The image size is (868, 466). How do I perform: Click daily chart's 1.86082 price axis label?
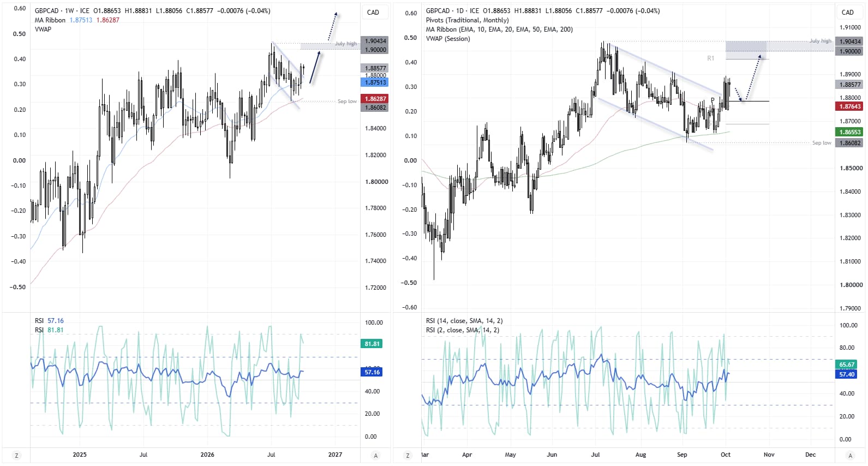[x=849, y=143]
